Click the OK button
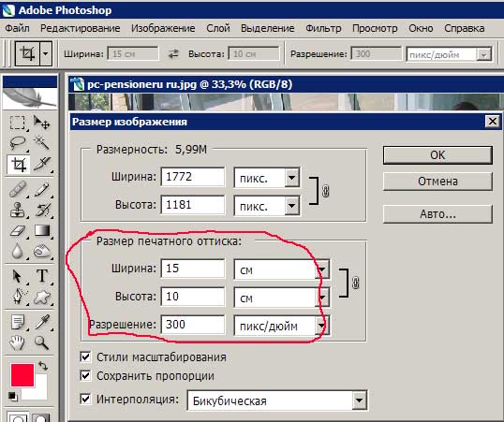Screen dimensions: 504x422 pyautogui.click(x=437, y=155)
